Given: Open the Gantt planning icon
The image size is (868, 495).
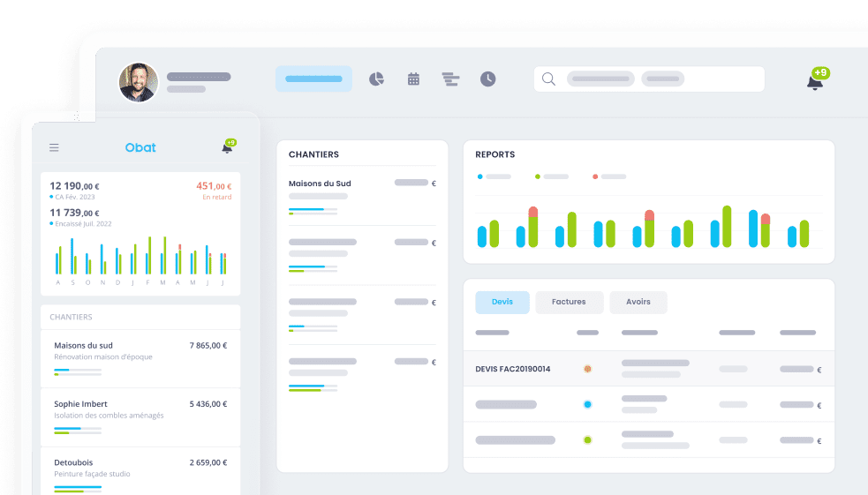Looking at the screenshot, I should point(450,79).
